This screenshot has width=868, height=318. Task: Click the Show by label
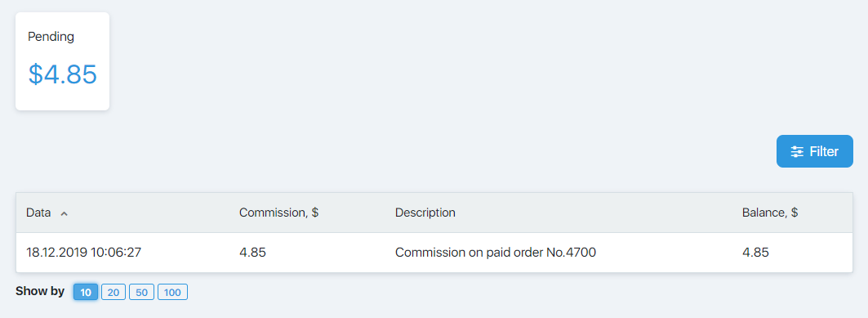40,291
